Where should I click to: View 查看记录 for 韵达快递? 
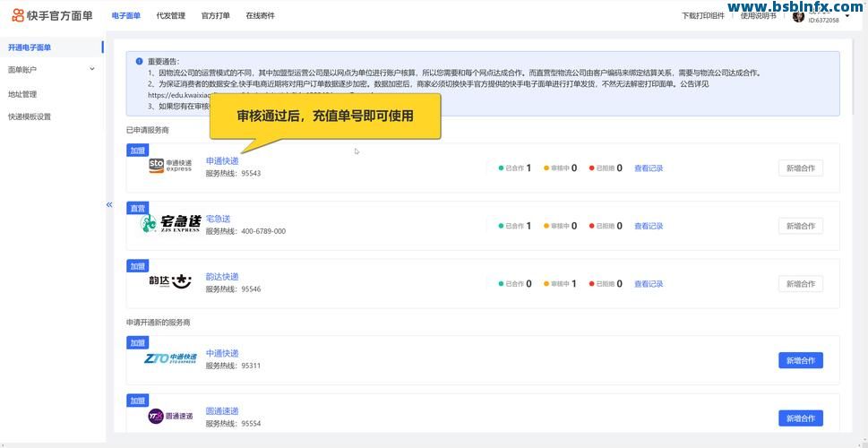(x=649, y=283)
